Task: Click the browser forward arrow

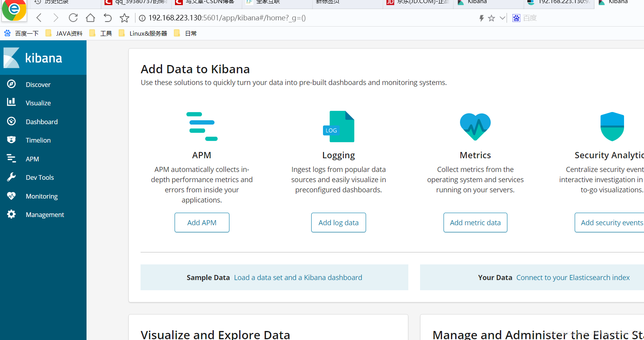Action: [x=56, y=18]
